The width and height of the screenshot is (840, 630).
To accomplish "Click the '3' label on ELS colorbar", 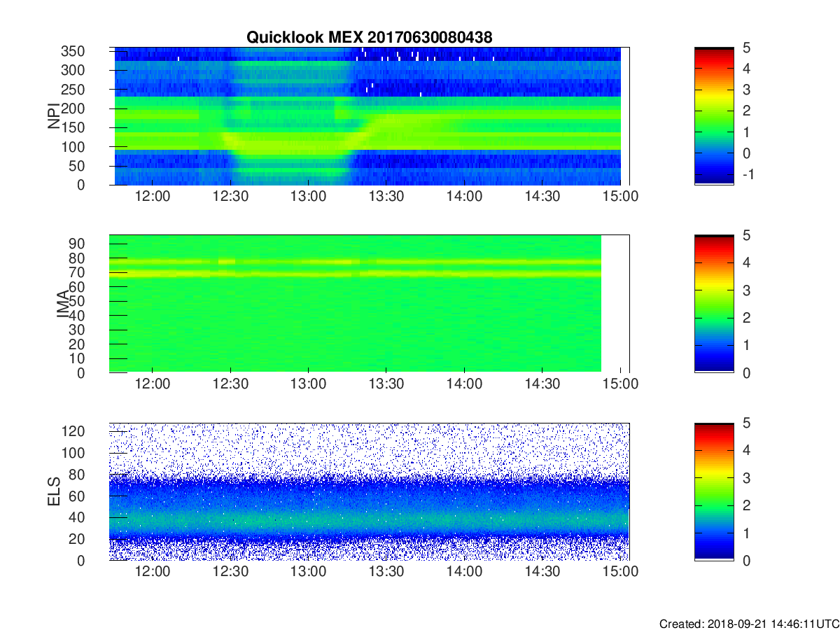I will (745, 478).
